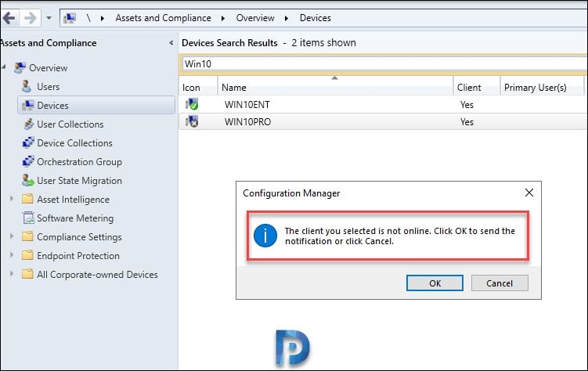Open All Corporate-owned Devices node
Image resolution: width=588 pixels, height=371 pixels.
coord(97,274)
